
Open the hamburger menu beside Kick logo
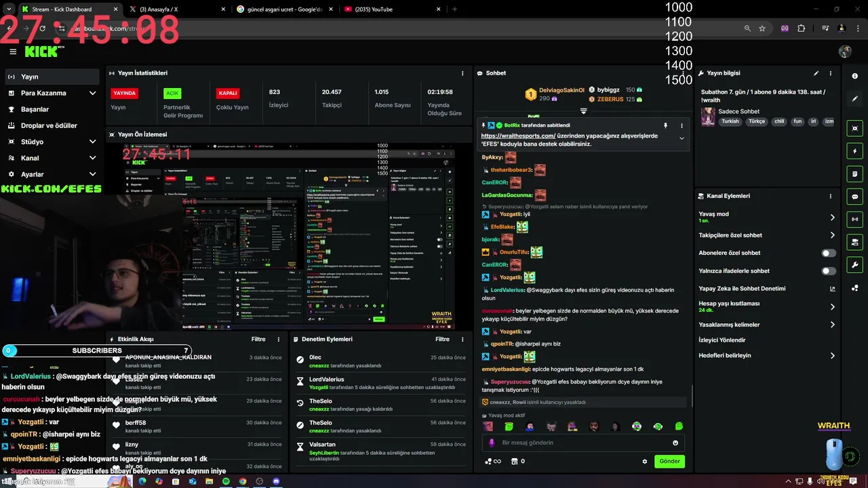[13, 52]
